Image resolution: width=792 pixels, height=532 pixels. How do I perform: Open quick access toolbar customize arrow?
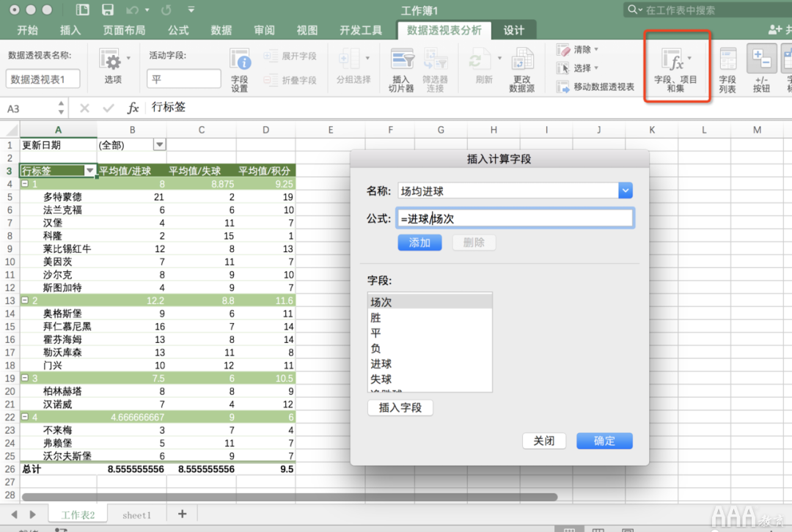191,10
